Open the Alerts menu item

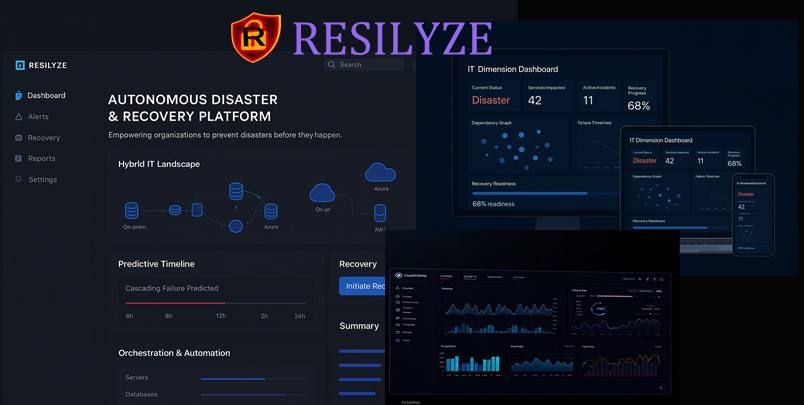pyautogui.click(x=38, y=117)
